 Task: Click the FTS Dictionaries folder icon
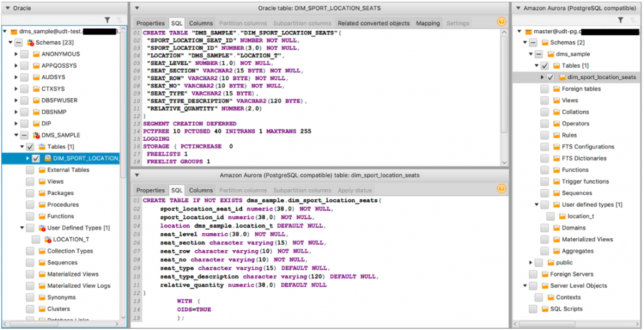[x=557, y=158]
